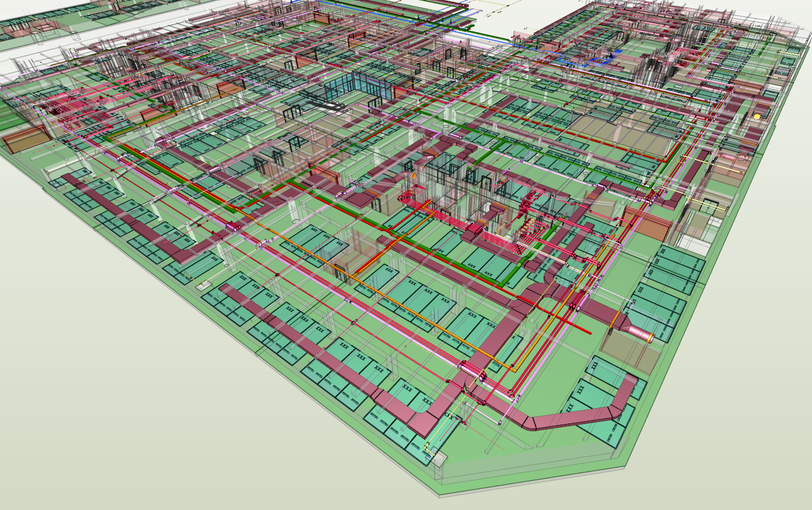
Task: Click the yellow sphere marker in the model
Action: pos(757,117)
